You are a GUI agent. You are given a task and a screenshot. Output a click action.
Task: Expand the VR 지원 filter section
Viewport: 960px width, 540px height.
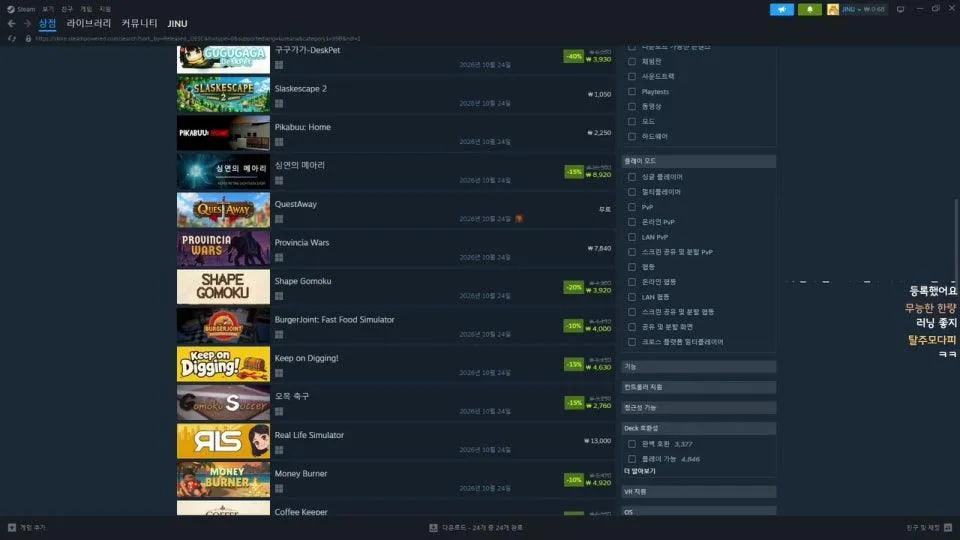coord(699,492)
